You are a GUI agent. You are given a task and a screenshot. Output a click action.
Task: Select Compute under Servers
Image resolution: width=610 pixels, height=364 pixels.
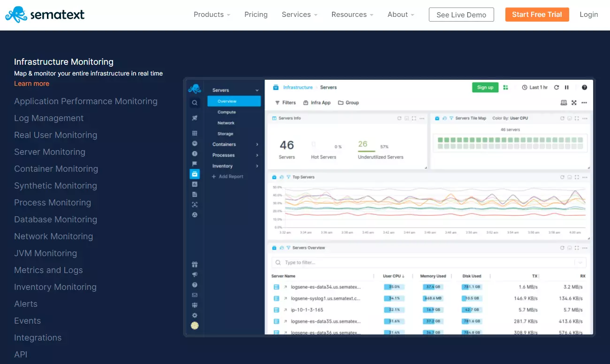tap(227, 112)
